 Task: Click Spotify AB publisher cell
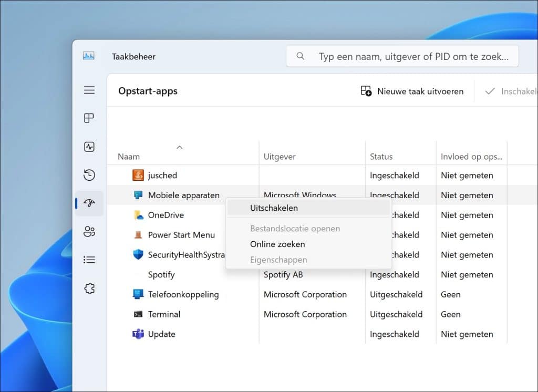pyautogui.click(x=283, y=275)
